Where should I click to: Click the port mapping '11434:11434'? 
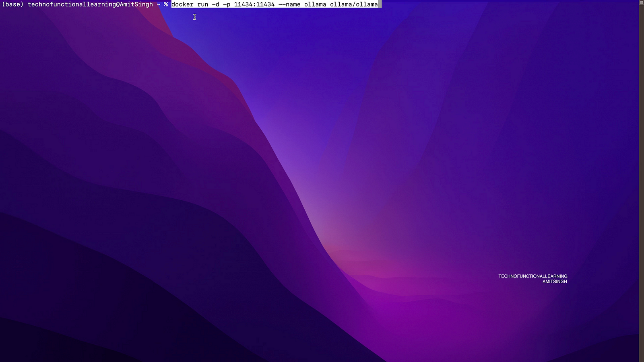[x=254, y=4]
